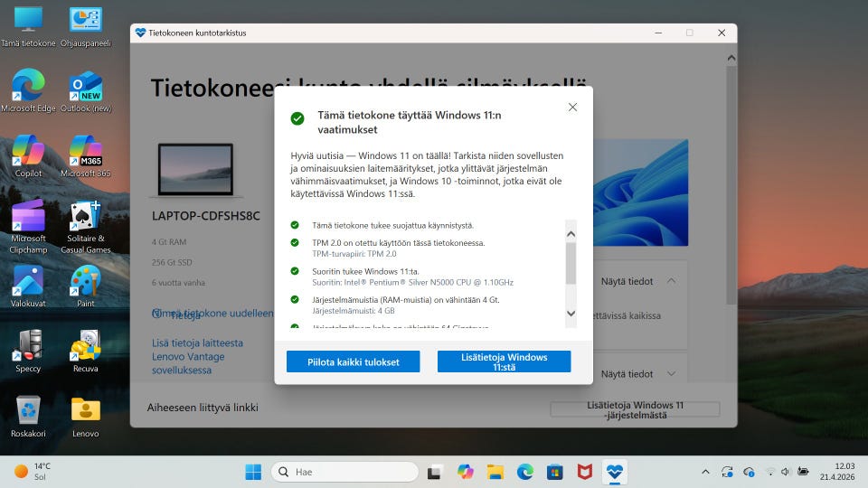Click main window scroll up arrow

731,58
